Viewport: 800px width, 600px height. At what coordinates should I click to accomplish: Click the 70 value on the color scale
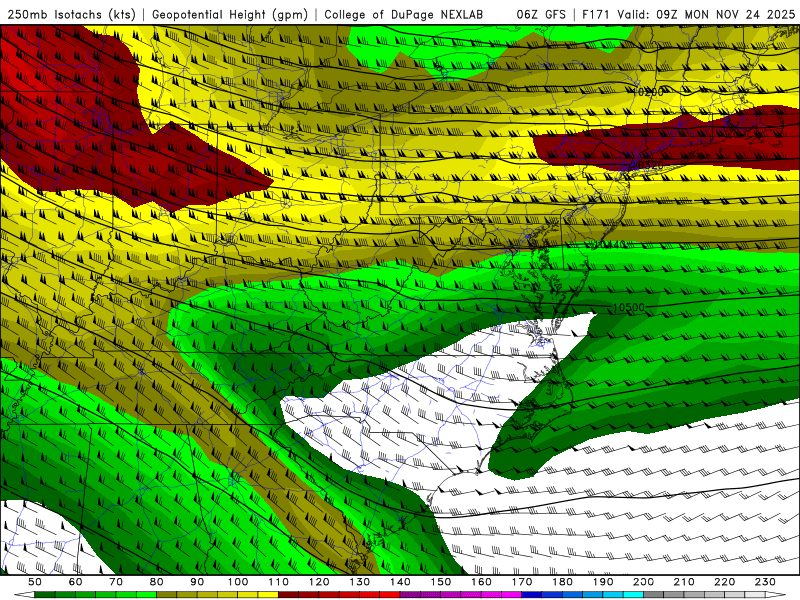(x=116, y=582)
